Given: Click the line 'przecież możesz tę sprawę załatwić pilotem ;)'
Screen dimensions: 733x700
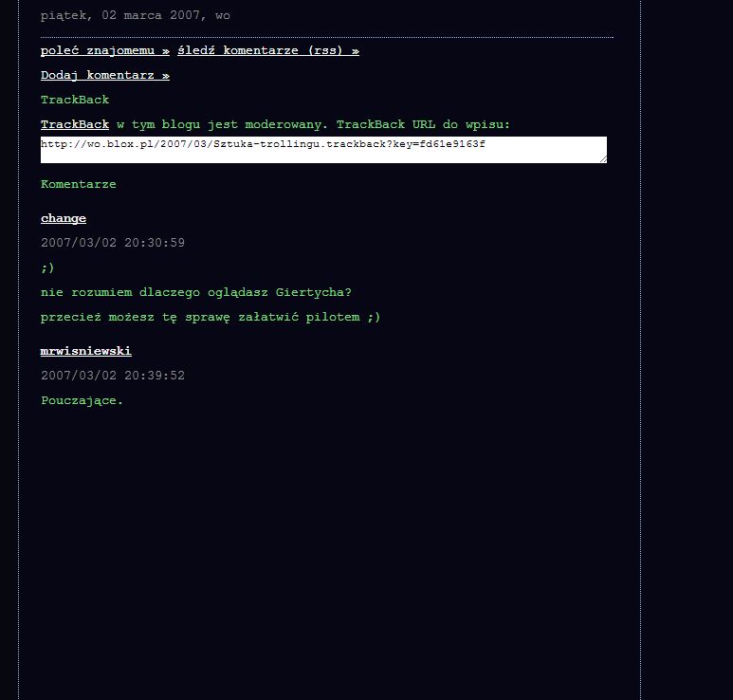Looking at the screenshot, I should point(211,318).
